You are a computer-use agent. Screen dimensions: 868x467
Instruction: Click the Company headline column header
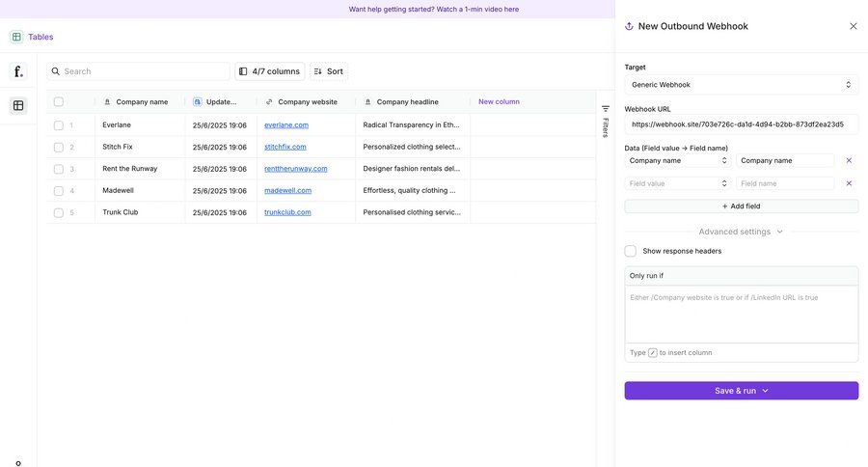[x=413, y=102]
